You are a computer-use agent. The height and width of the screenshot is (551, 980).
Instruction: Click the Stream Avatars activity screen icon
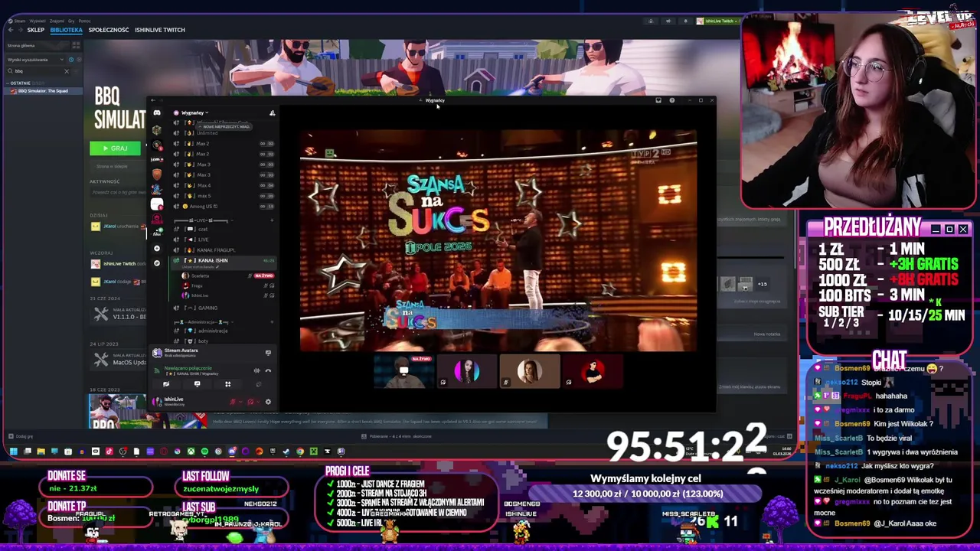pos(268,353)
